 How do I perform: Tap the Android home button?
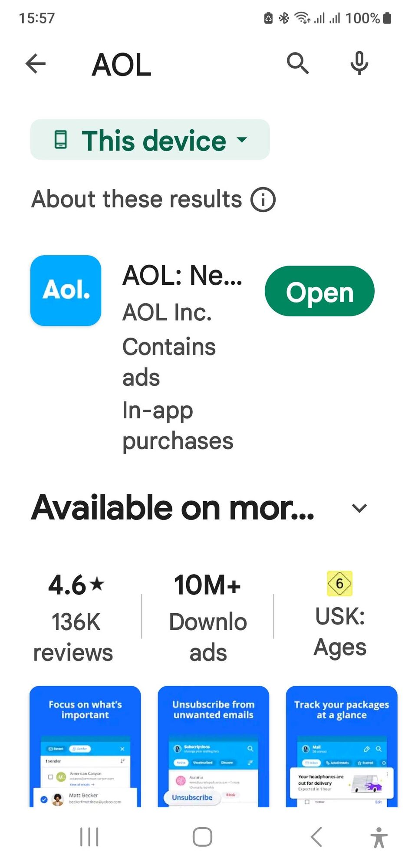click(x=202, y=837)
